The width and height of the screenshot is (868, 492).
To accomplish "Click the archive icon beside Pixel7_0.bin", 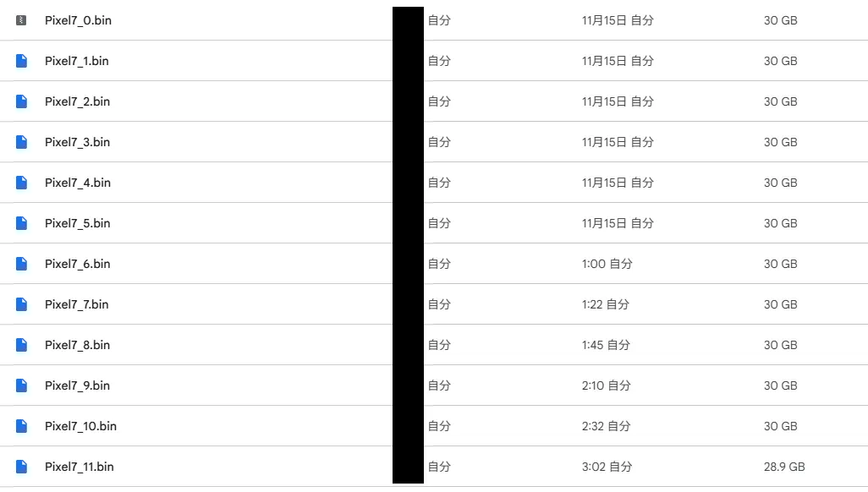I will 21,20.
